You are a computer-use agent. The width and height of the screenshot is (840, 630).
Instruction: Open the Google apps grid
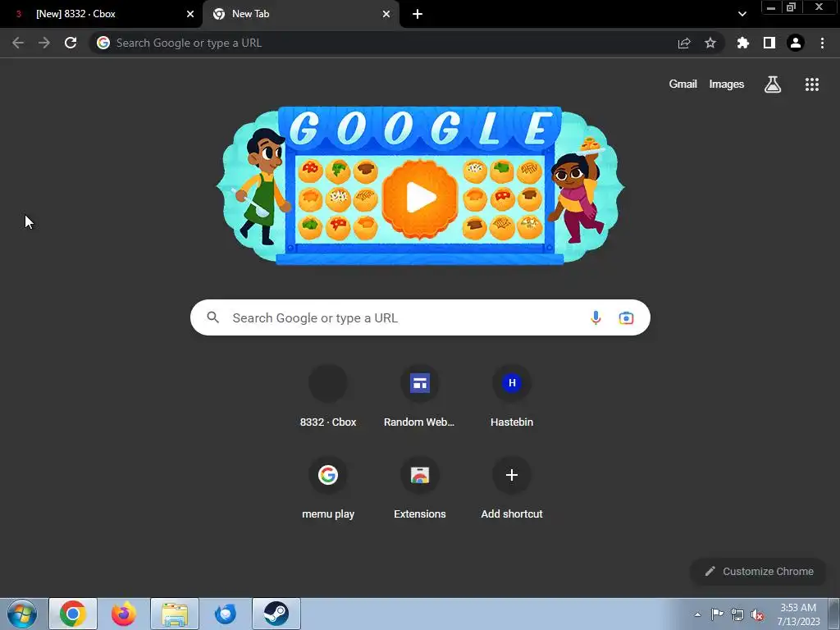[x=812, y=84]
